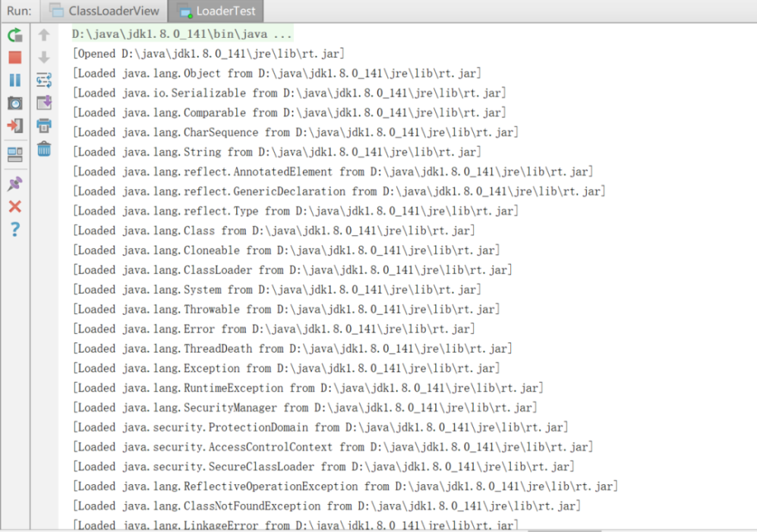Restore layout icon in Run toolbar

click(15, 154)
